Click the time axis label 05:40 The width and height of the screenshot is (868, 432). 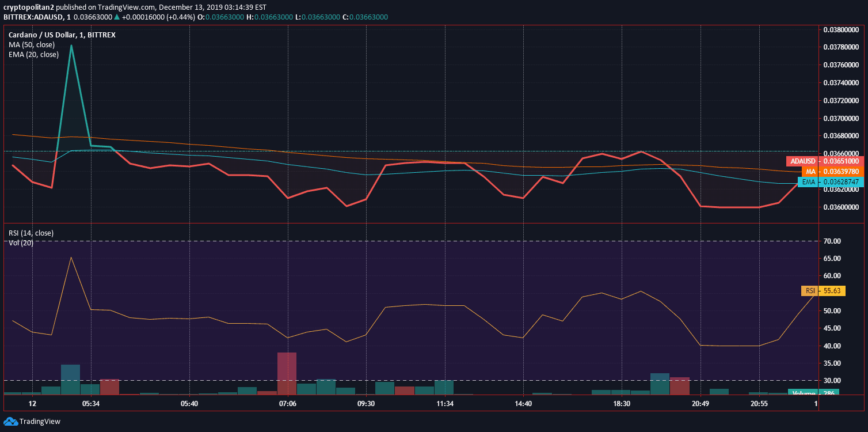tap(189, 404)
